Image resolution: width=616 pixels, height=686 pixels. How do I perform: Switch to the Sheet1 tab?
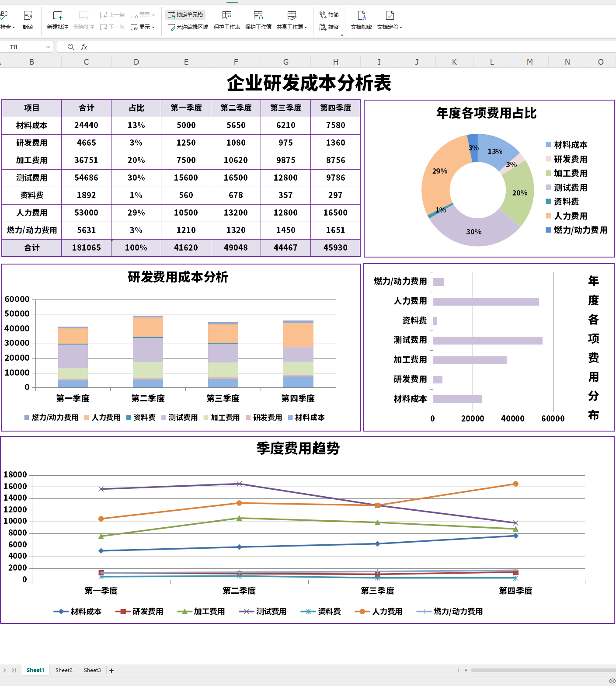[x=35, y=670]
